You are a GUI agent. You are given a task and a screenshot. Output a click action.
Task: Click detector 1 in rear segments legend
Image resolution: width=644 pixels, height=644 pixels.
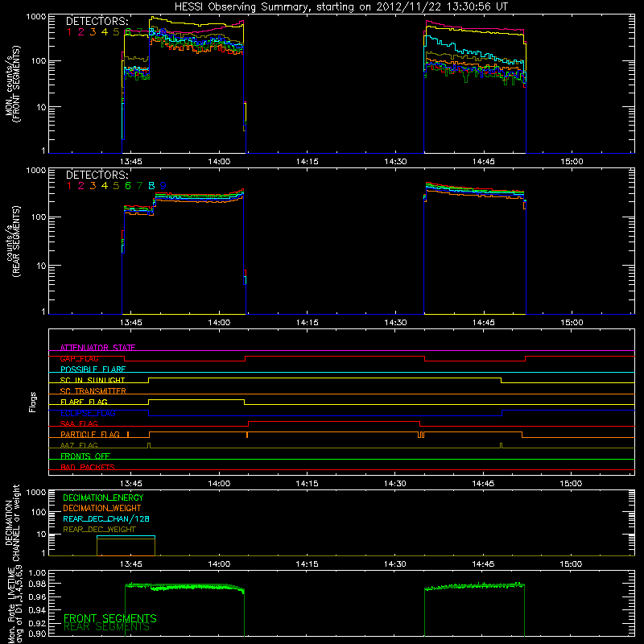click(69, 186)
